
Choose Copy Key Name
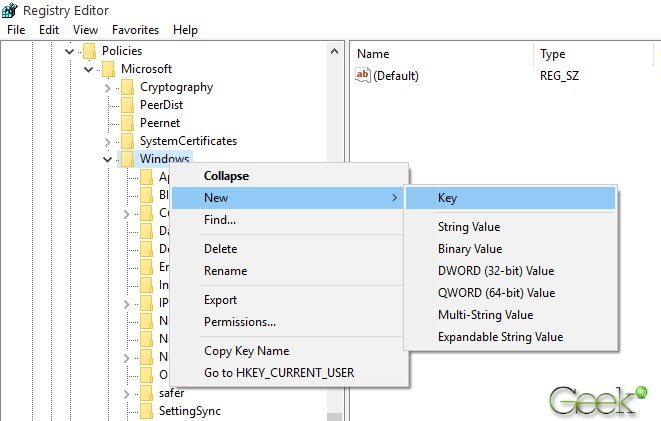[290, 351]
